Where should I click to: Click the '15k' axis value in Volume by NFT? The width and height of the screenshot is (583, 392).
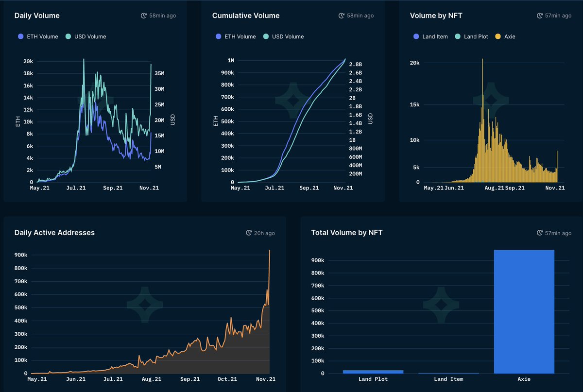click(414, 104)
